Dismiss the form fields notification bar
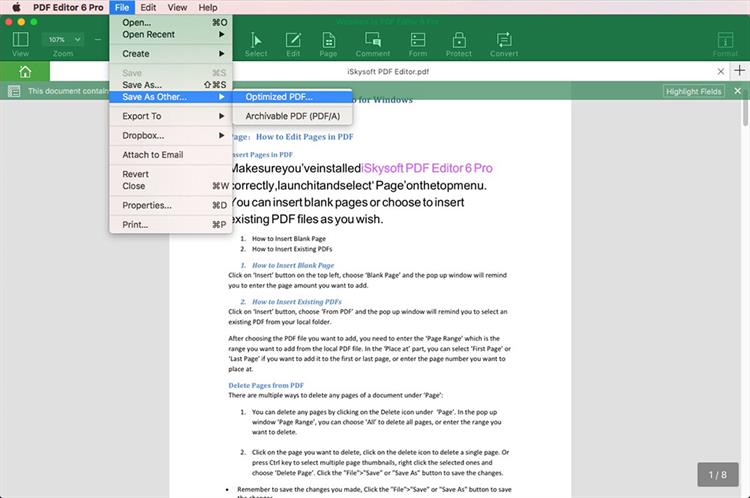750x498 pixels. coord(738,91)
